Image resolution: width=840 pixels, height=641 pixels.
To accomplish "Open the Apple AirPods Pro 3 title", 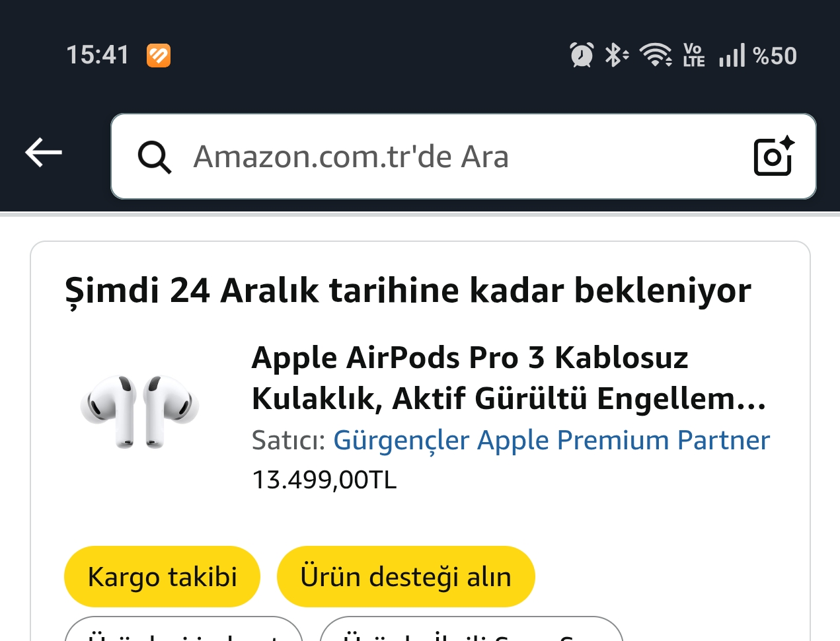I will click(509, 378).
